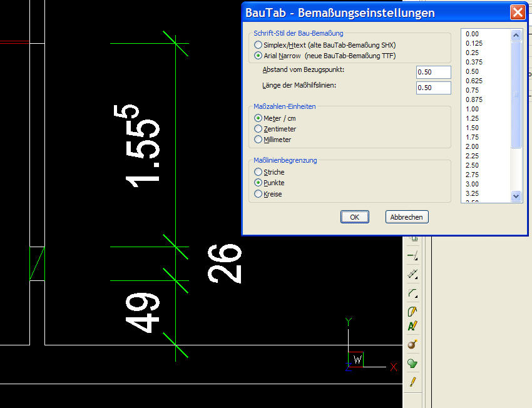Select 3.00 in the value list
The height and width of the screenshot is (408, 532).
click(473, 184)
